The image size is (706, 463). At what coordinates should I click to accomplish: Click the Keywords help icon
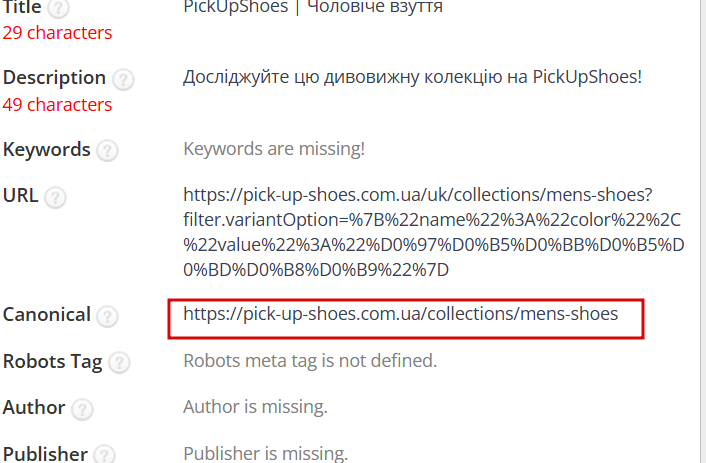pyautogui.click(x=107, y=151)
